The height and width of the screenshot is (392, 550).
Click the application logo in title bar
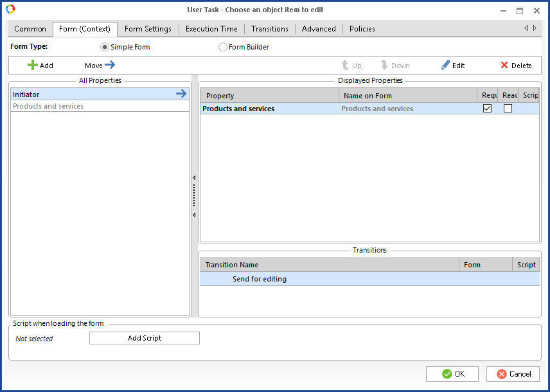[x=10, y=10]
